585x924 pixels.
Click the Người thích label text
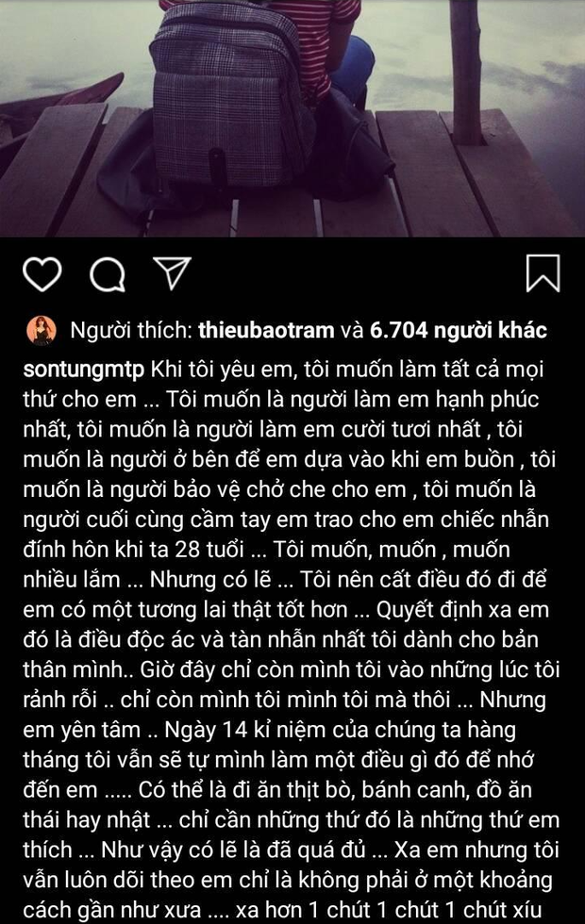coord(131,330)
